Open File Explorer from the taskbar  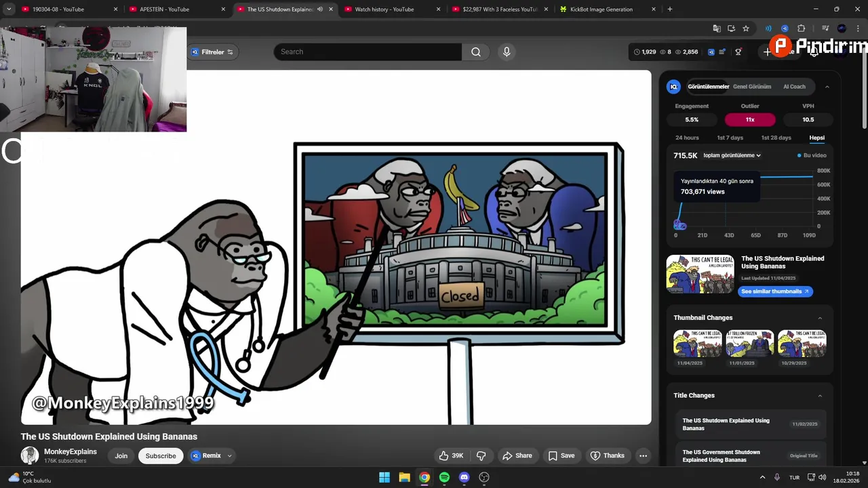point(404,477)
